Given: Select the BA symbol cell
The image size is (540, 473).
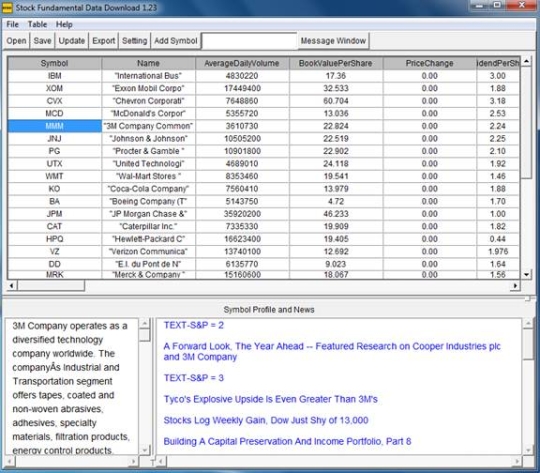Looking at the screenshot, I should click(54, 201).
